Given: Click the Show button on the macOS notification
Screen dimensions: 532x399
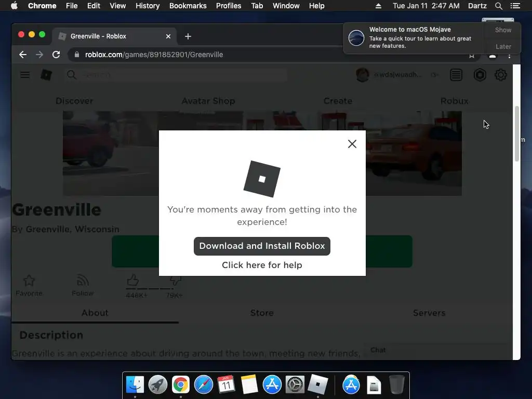Looking at the screenshot, I should tap(503, 30).
